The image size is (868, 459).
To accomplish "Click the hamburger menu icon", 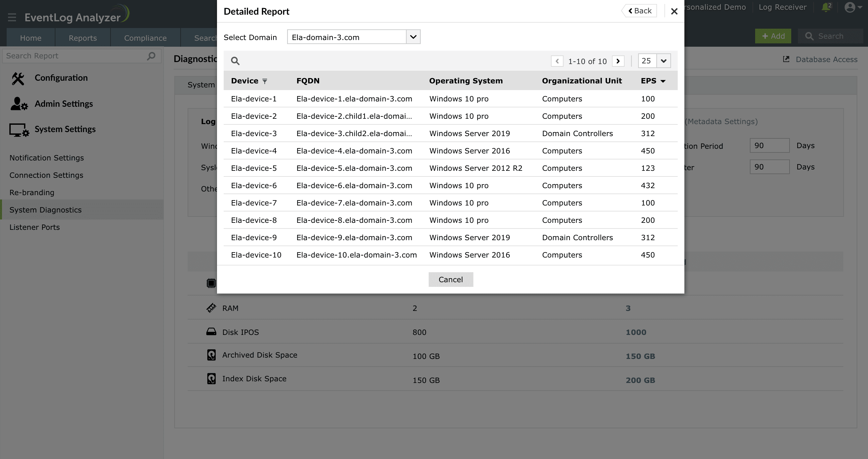I will (12, 17).
